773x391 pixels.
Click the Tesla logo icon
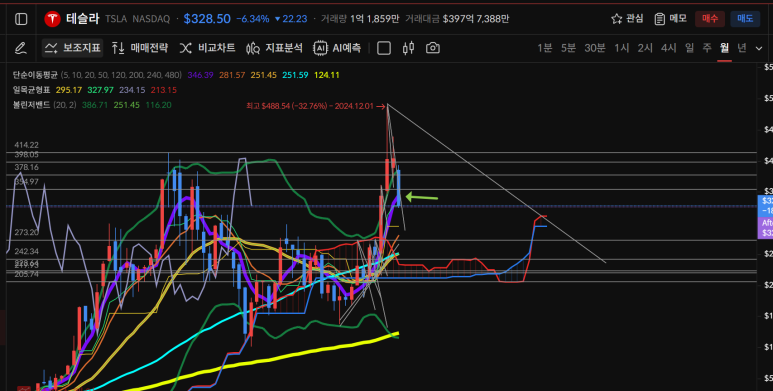pos(52,19)
